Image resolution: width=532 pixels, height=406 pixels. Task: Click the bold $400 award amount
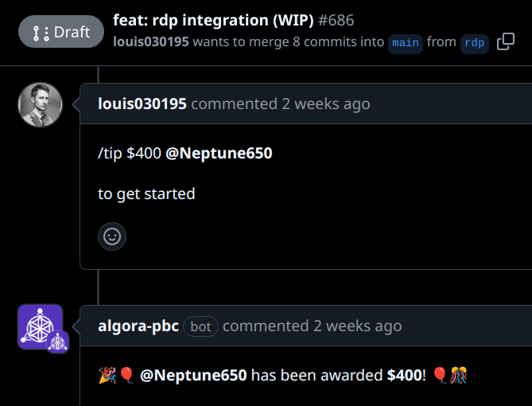click(x=405, y=376)
